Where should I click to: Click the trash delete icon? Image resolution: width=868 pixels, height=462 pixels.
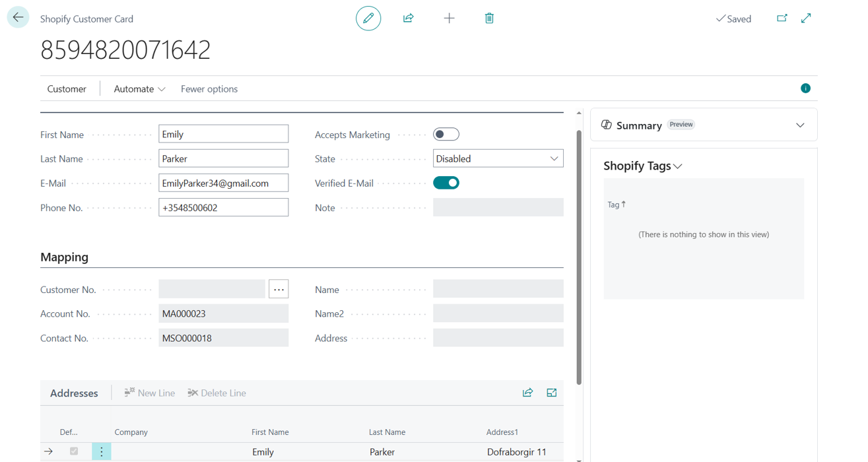click(489, 18)
